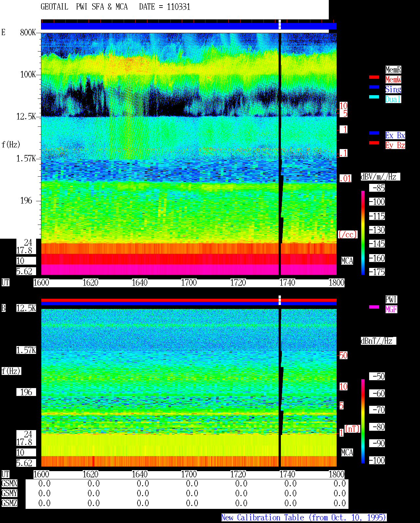Click the cyan Dual legend swatch
Viewport: 420px width, 523px height.
coord(374,97)
